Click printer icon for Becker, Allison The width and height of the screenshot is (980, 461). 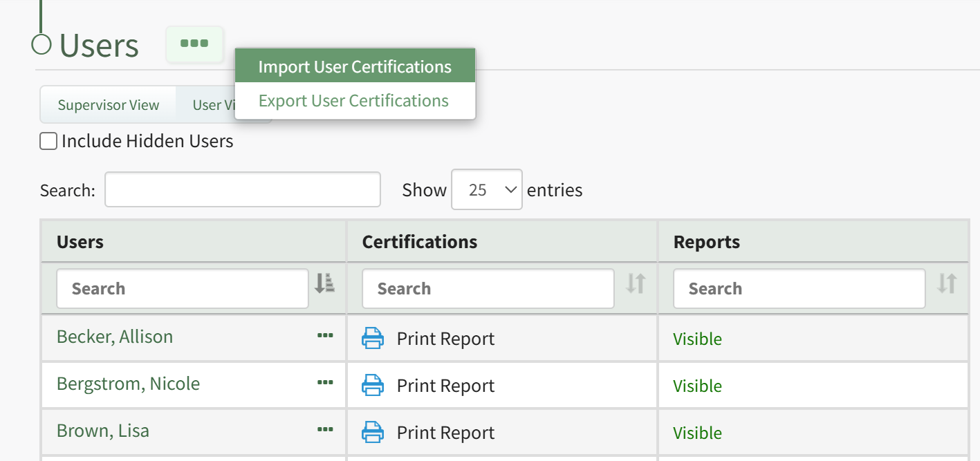click(x=373, y=338)
